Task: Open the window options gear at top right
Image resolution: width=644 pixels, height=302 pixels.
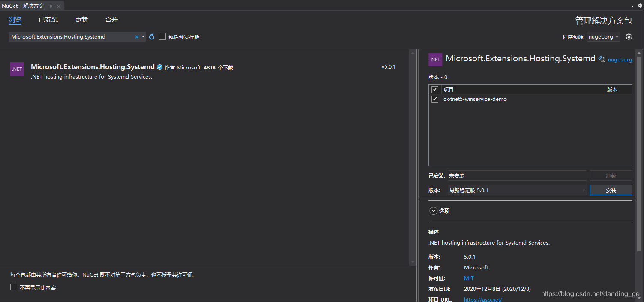Action: pos(640,6)
